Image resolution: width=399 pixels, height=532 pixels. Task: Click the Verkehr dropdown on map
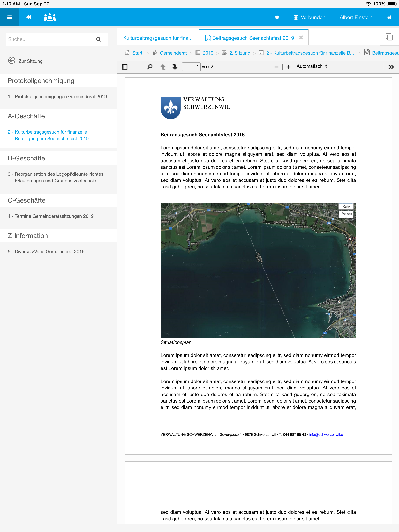pyautogui.click(x=346, y=214)
